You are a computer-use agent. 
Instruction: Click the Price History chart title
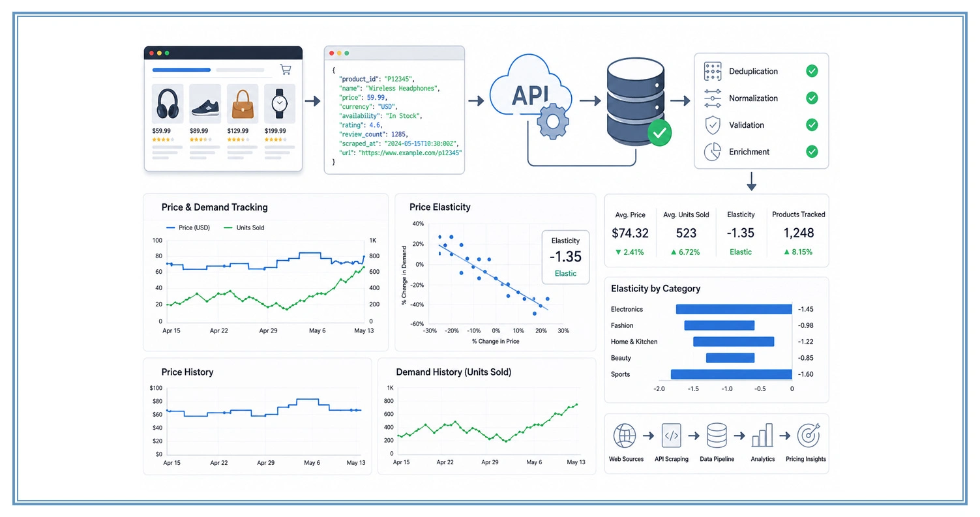coord(187,372)
